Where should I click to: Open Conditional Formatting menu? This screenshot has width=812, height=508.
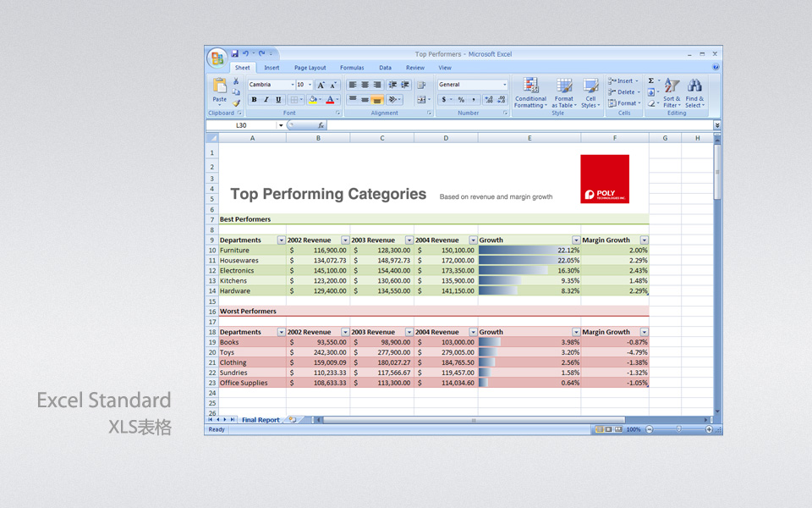click(x=530, y=93)
